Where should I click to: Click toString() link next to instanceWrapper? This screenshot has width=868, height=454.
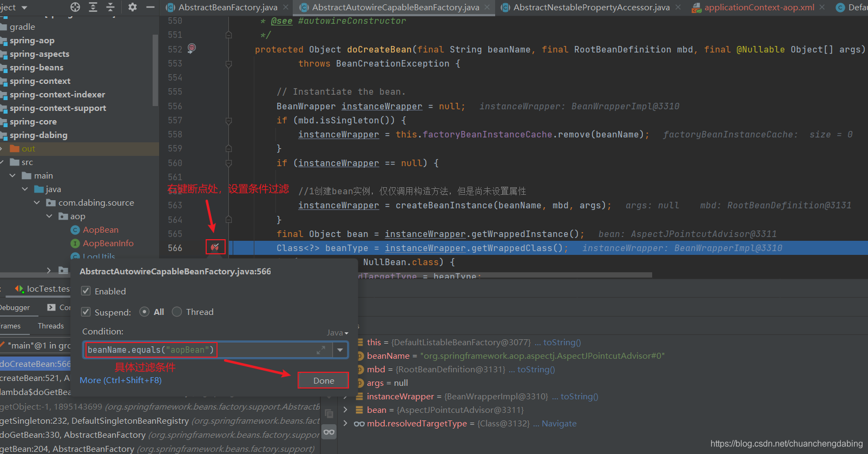[580, 397]
